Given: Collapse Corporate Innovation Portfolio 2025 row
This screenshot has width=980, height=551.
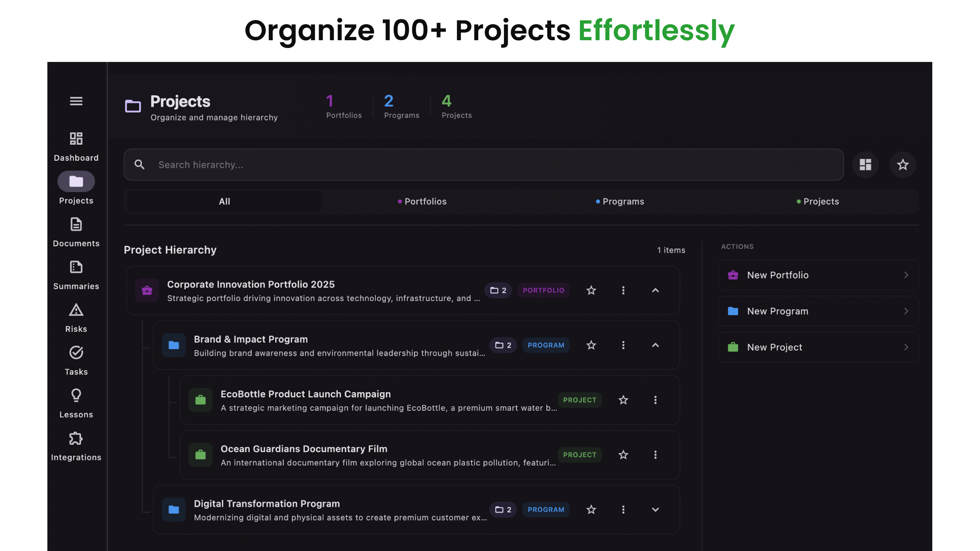Looking at the screenshot, I should pos(655,290).
